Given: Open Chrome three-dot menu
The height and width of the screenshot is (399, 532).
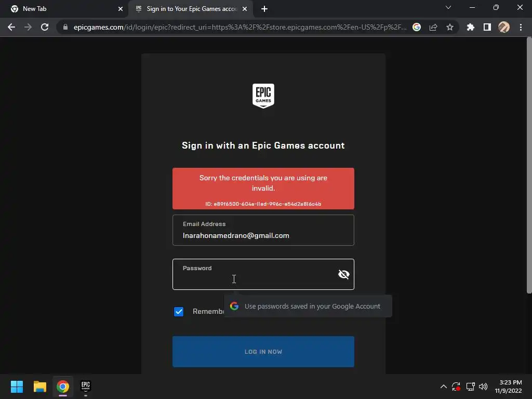Looking at the screenshot, I should pyautogui.click(x=521, y=27).
